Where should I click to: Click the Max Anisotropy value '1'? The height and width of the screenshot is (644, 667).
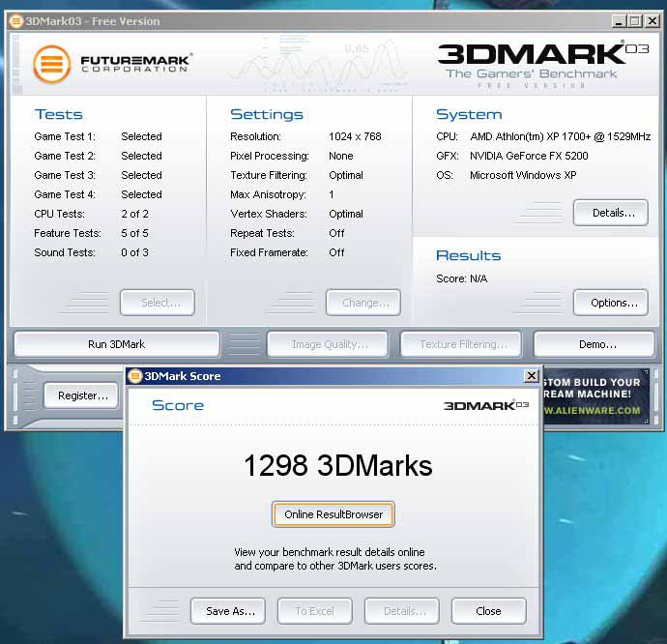pyautogui.click(x=332, y=194)
